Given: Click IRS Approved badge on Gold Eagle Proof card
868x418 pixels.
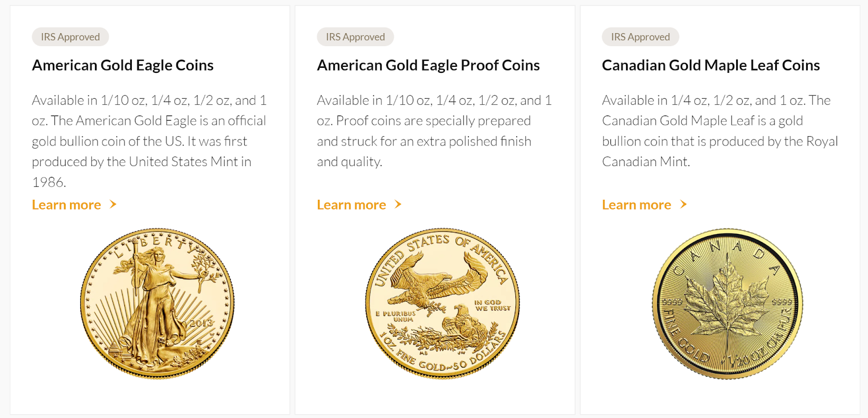Looking at the screenshot, I should click(355, 37).
